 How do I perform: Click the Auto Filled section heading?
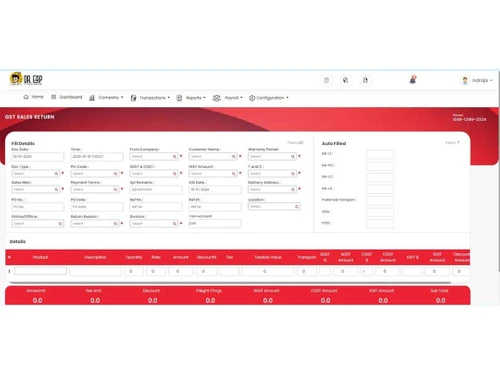tap(334, 143)
